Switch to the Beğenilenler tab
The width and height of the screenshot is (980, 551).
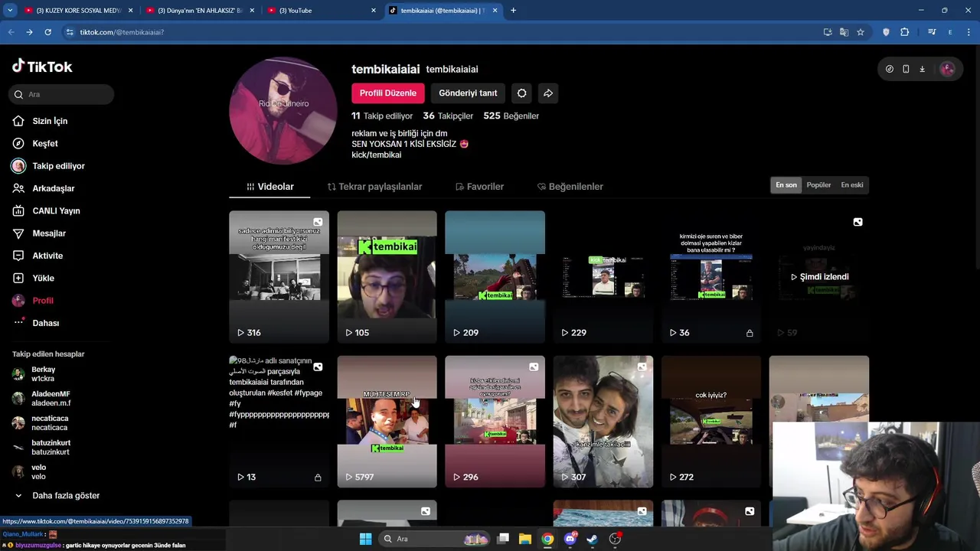pos(570,187)
